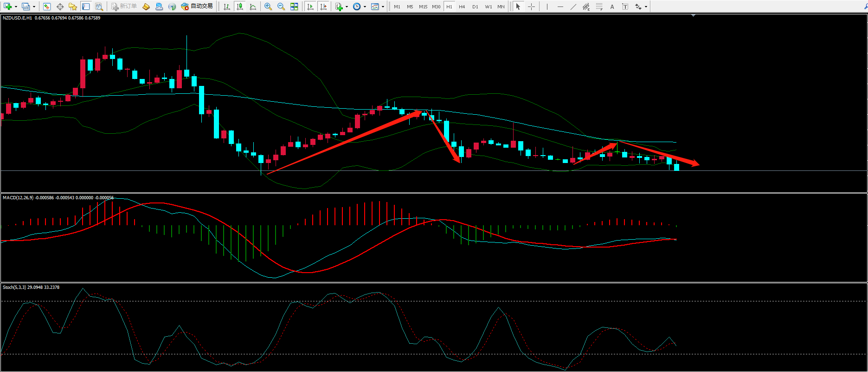The width and height of the screenshot is (868, 372).
Task: Click the NZDUSD.E,H1 chart title text
Action: point(17,18)
